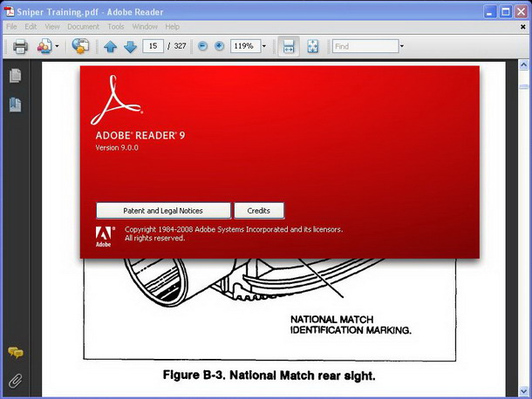This screenshot has height=399, width=532.
Task: Select the page number field showing 15
Action: coord(153,46)
